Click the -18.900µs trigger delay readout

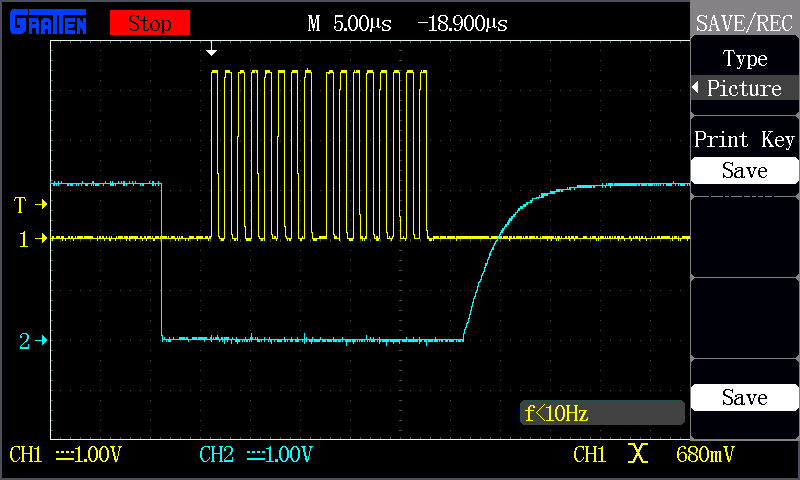pos(462,23)
